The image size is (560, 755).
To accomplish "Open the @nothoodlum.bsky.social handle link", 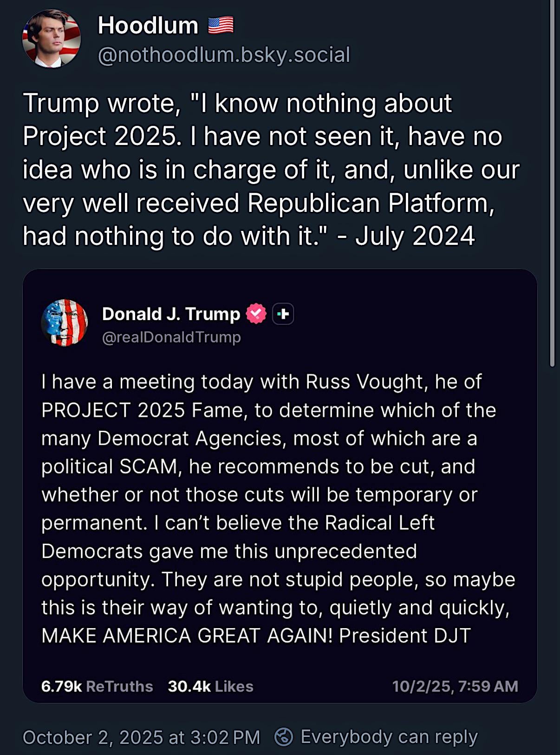I will [224, 55].
